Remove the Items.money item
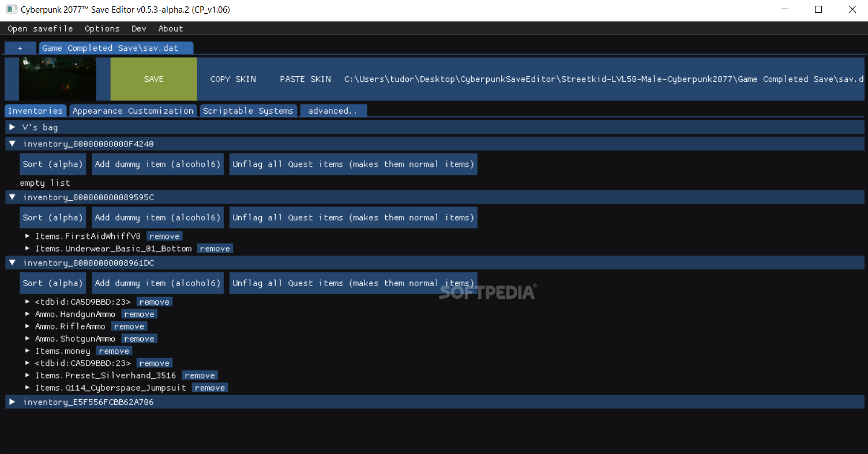868x454 pixels. [x=114, y=351]
